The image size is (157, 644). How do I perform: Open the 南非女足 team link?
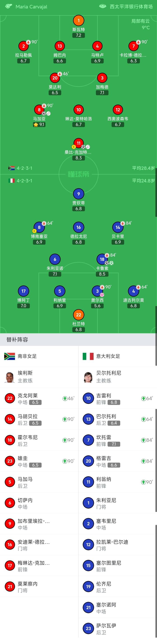[x=27, y=356]
